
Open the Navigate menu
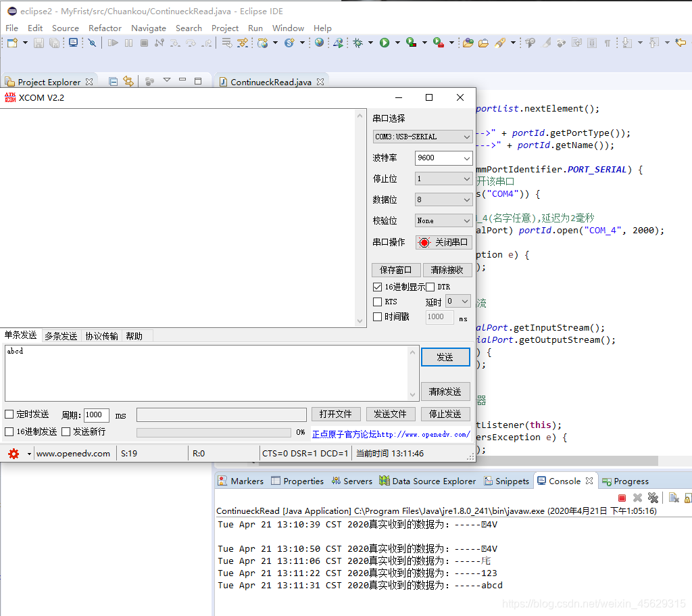click(148, 28)
